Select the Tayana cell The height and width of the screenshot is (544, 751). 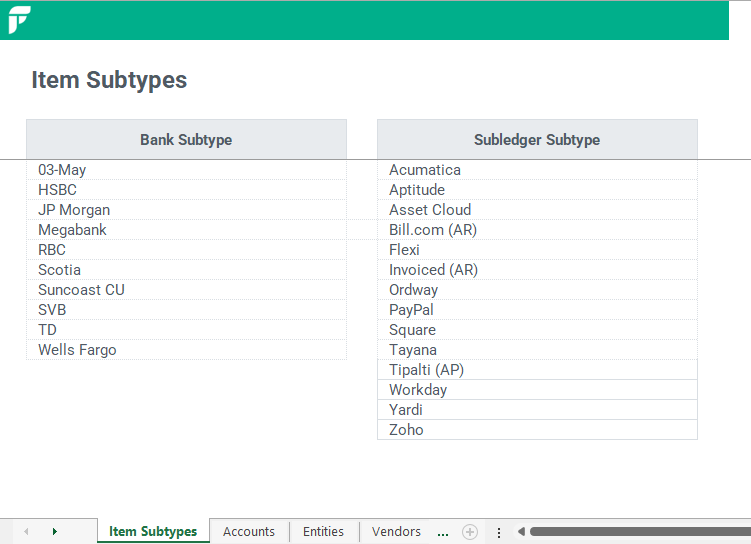pos(537,350)
